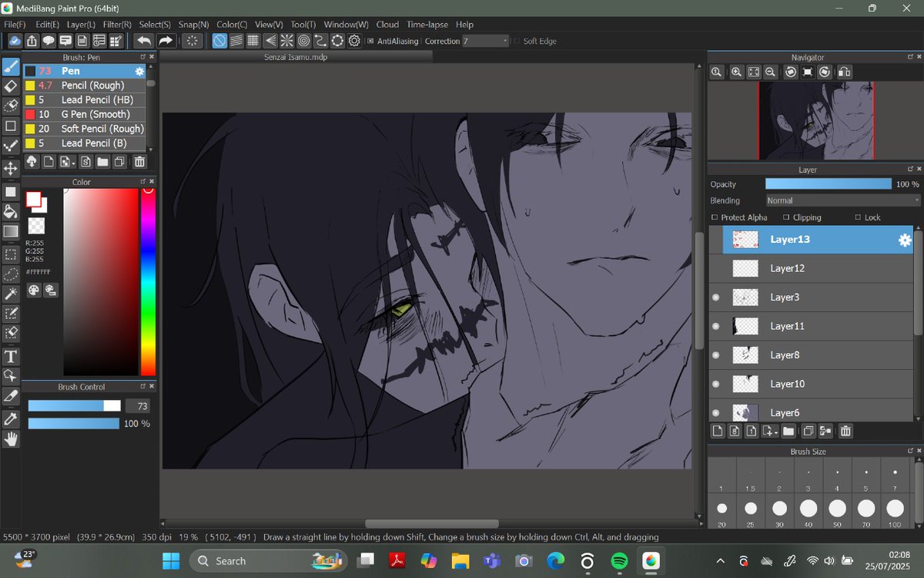924x578 pixels.
Task: Hide Layer8 with its visibility dot
Action: pyautogui.click(x=716, y=355)
